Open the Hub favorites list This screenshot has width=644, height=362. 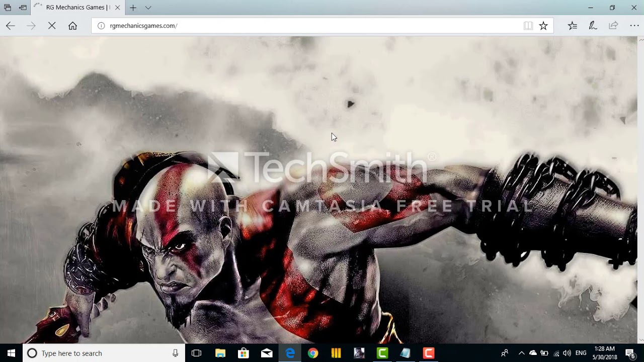coord(573,26)
